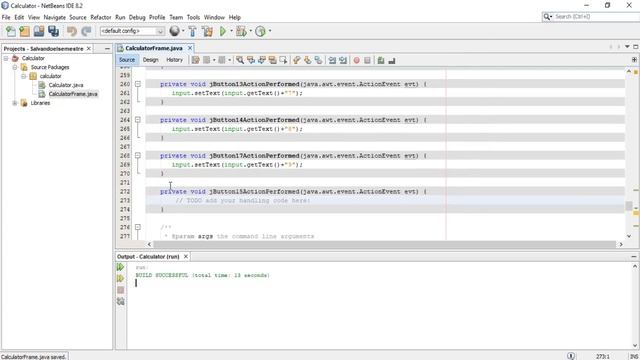
Task: Close the Output - Calculator (run) tab
Action: pyautogui.click(x=186, y=256)
